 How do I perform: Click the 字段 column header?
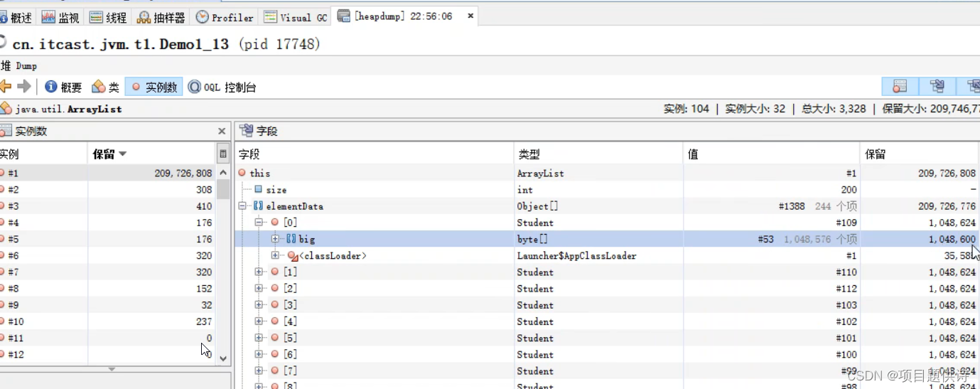pos(374,154)
